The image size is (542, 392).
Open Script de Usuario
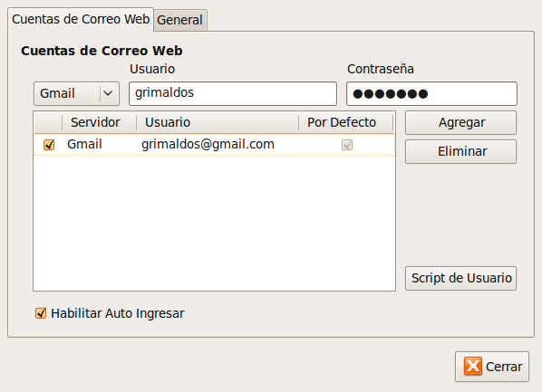pyautogui.click(x=460, y=278)
